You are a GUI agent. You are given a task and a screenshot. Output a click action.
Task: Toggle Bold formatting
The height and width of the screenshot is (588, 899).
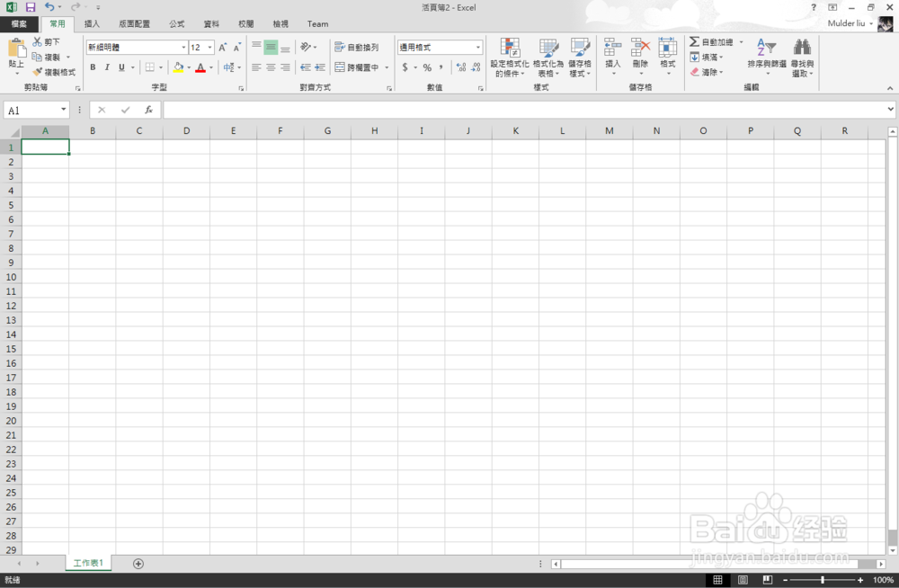coord(93,67)
